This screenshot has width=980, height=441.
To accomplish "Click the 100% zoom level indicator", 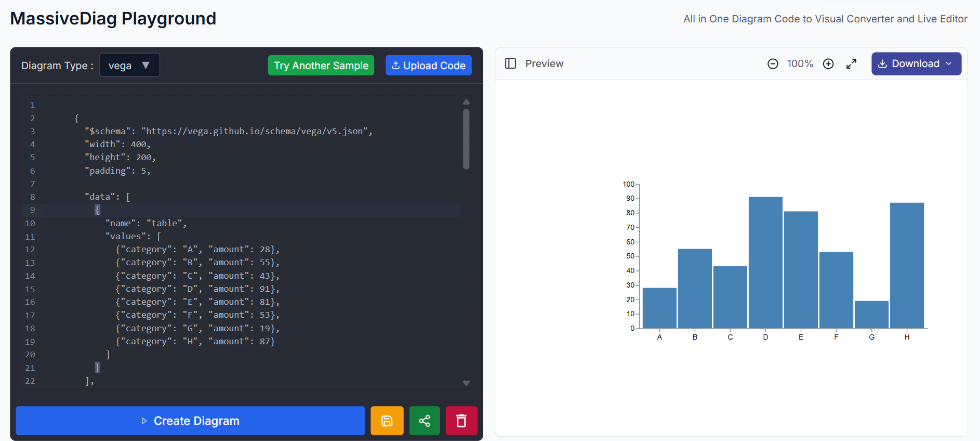I will coord(800,64).
